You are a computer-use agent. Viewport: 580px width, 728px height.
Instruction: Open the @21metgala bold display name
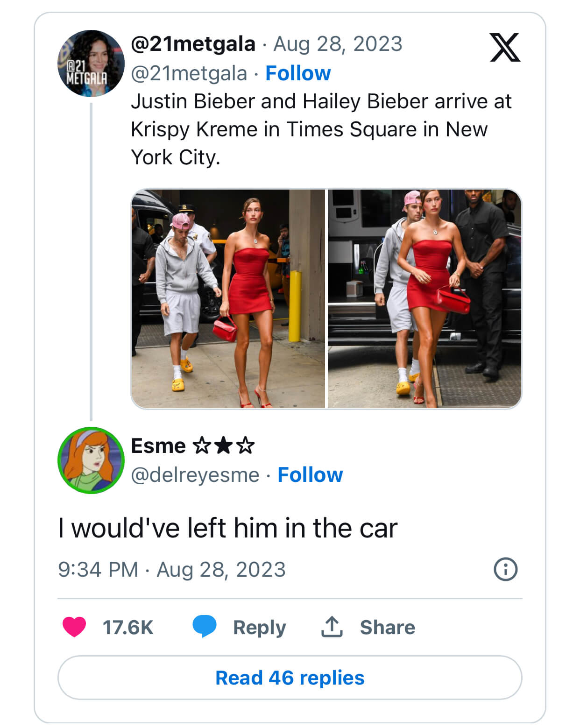(193, 44)
